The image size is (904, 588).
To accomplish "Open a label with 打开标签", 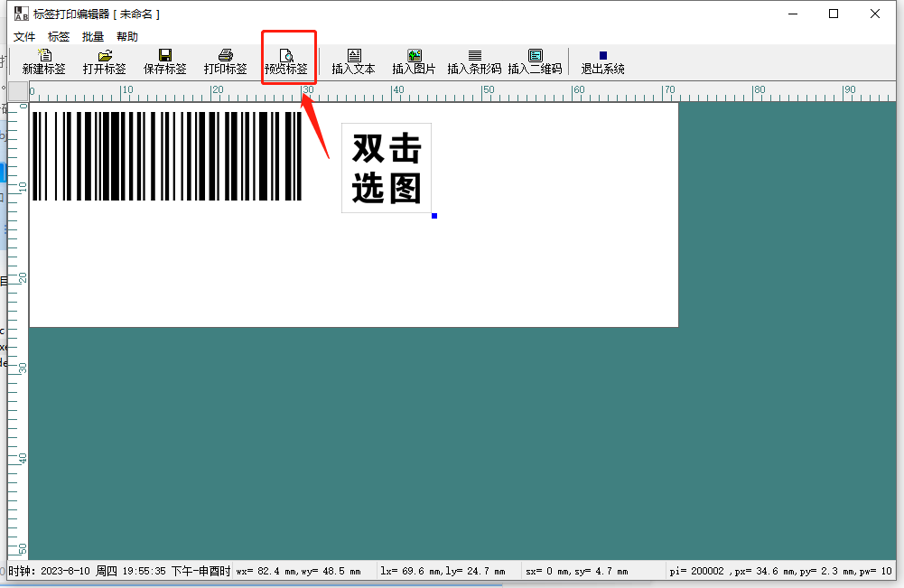I will point(105,61).
